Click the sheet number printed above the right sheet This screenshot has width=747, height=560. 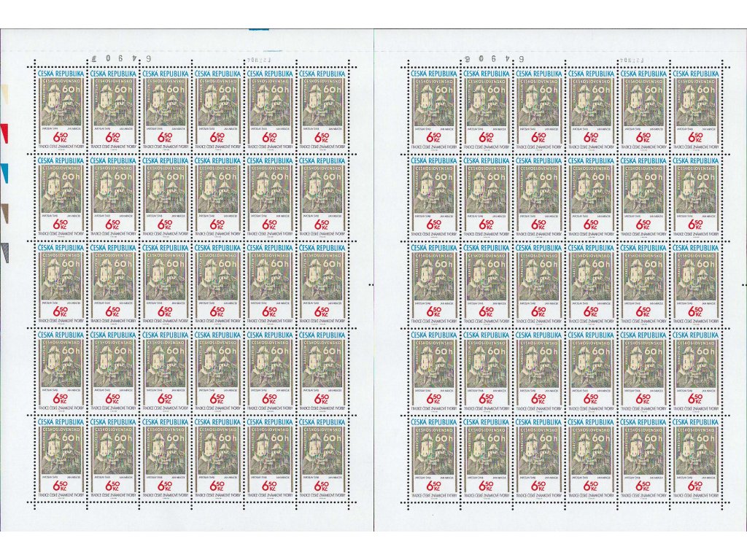492,60
